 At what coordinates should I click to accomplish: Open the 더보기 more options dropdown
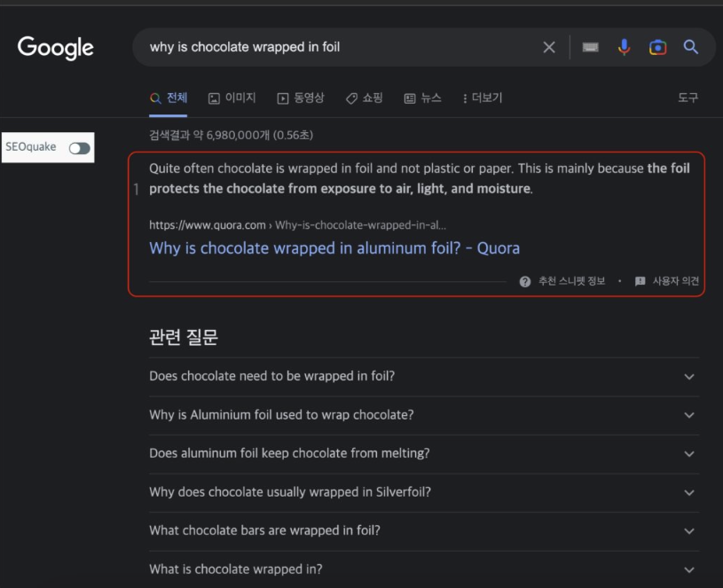[x=482, y=98]
